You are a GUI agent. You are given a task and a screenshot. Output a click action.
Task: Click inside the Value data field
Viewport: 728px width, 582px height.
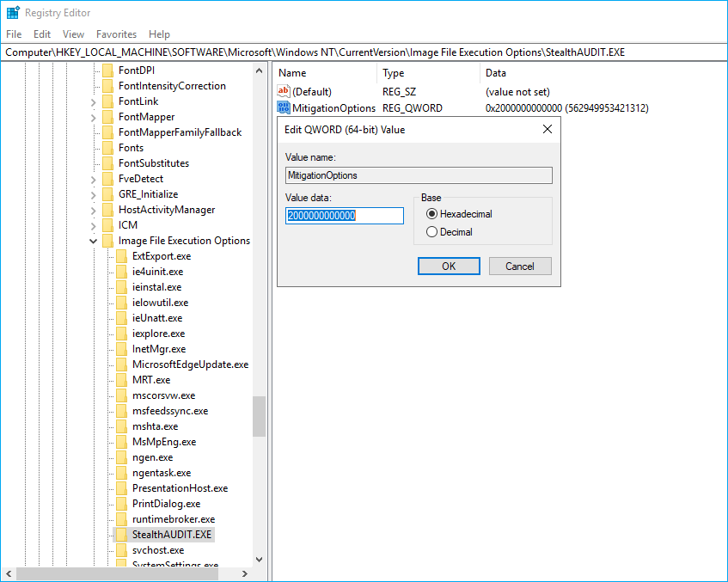coord(344,216)
